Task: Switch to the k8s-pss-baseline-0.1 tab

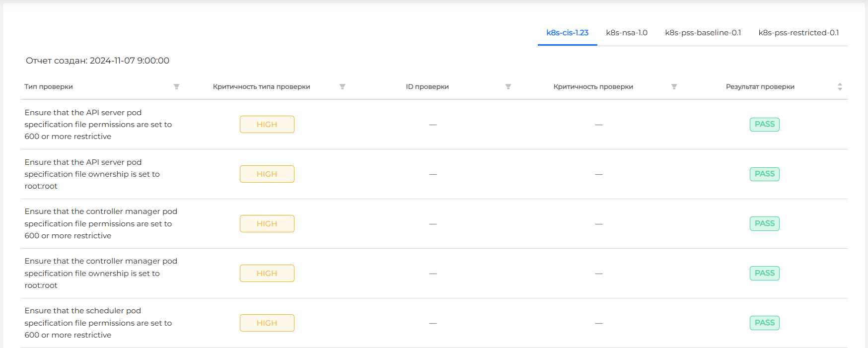Action: (703, 33)
